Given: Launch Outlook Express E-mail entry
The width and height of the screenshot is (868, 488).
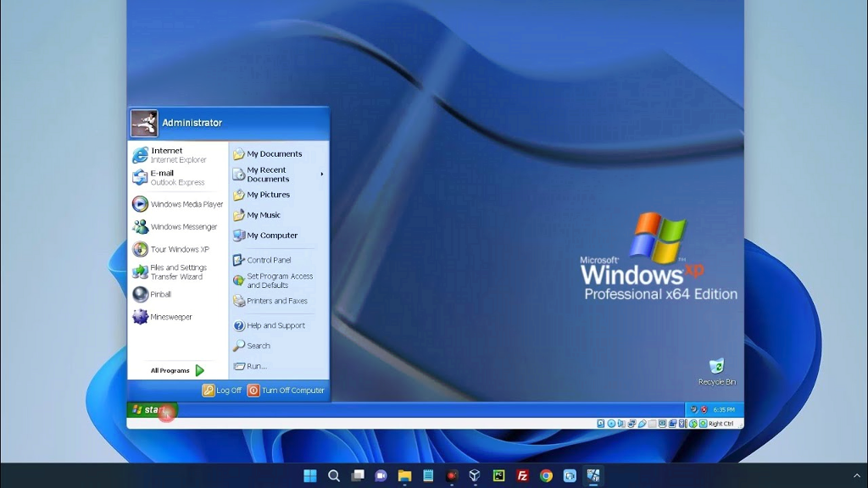Looking at the screenshot, I should [177, 178].
